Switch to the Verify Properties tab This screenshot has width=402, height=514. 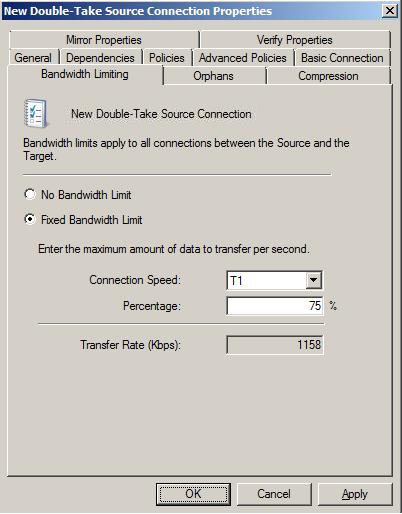coord(295,40)
